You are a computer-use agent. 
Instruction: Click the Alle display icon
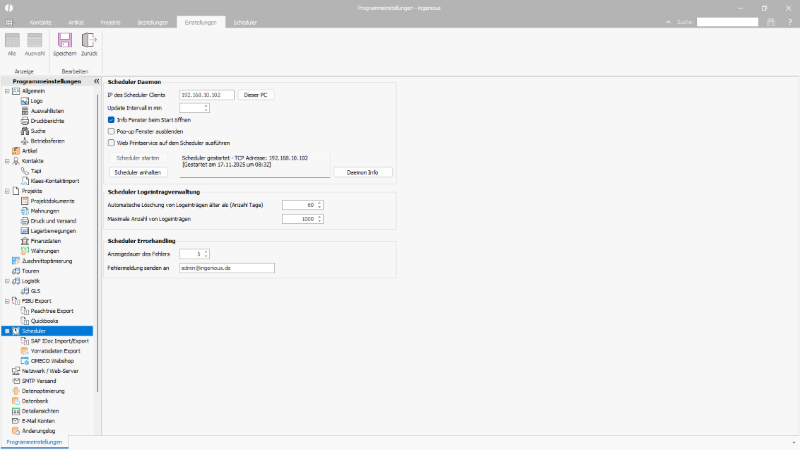pyautogui.click(x=12, y=40)
